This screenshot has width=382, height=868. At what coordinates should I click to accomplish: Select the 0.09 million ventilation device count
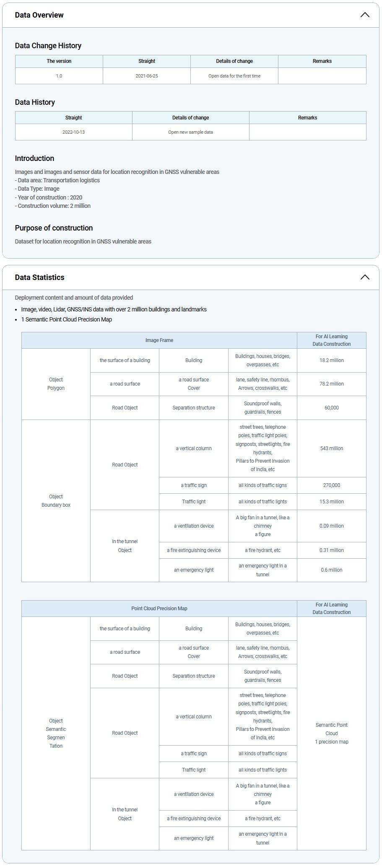click(x=331, y=526)
